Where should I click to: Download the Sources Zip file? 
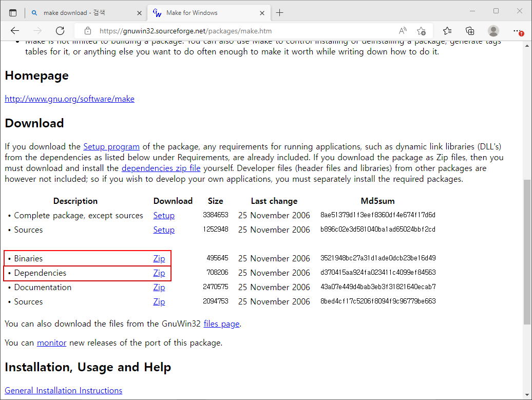coord(159,301)
